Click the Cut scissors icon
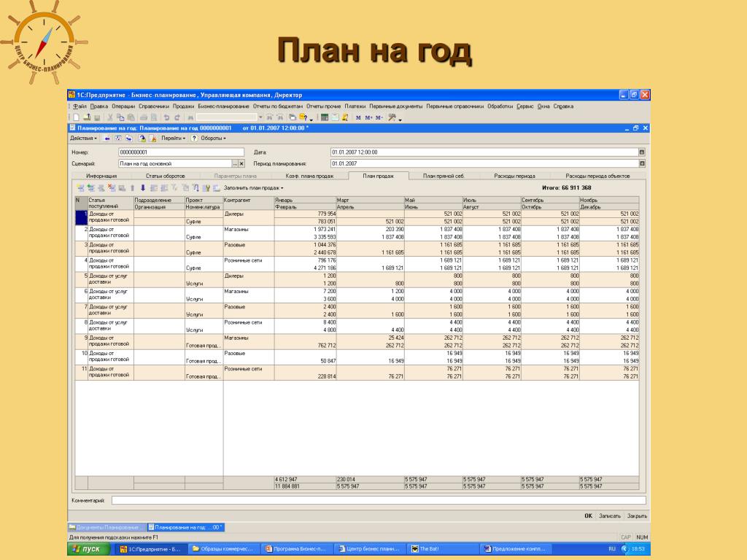747x560 pixels. point(110,117)
